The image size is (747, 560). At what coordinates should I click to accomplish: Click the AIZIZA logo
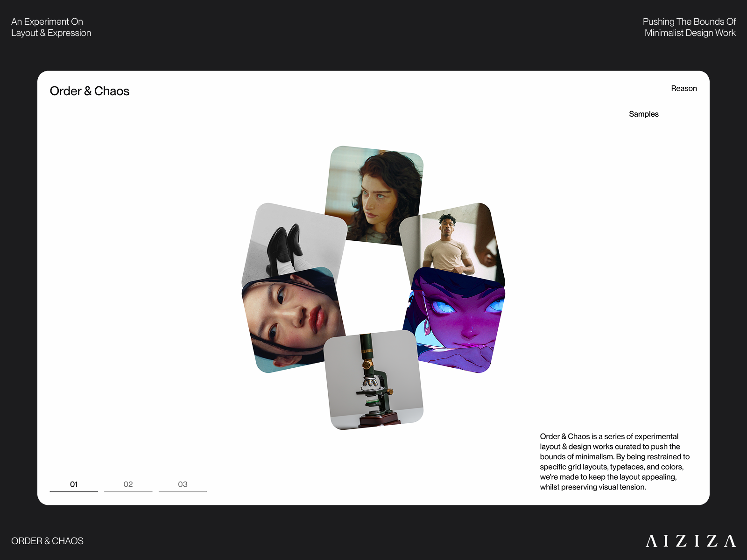click(x=691, y=541)
